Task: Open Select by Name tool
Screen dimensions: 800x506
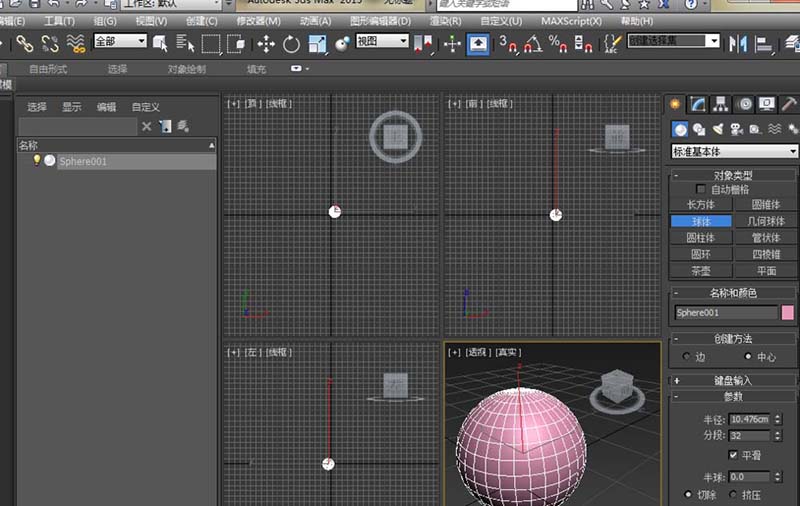Action: (x=185, y=44)
